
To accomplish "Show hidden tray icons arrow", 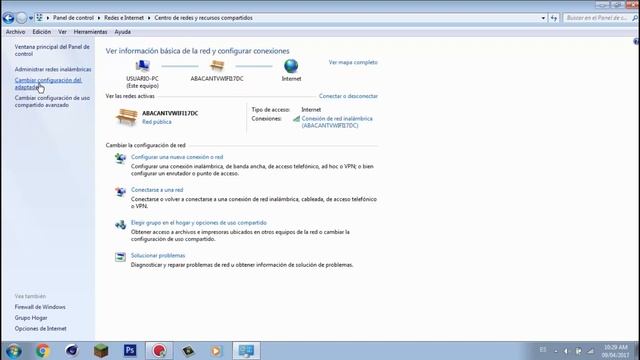I will (556, 351).
